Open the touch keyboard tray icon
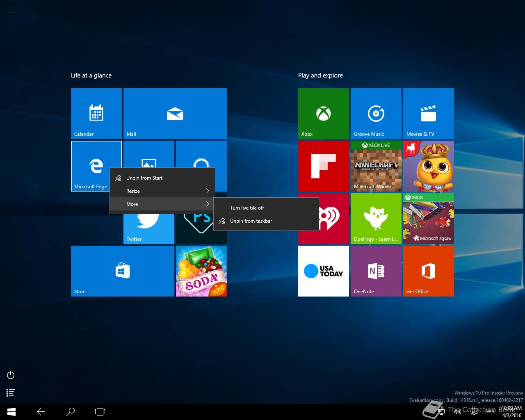This screenshot has height=420, width=525. 490,412
